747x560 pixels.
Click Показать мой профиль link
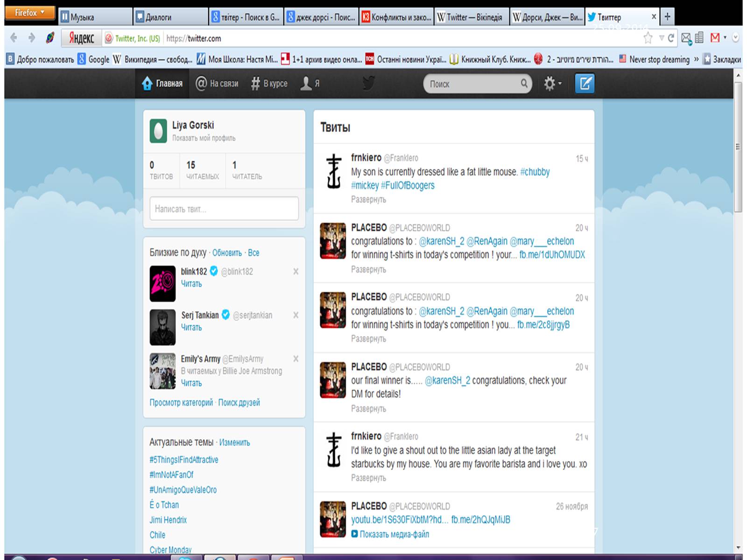click(204, 138)
